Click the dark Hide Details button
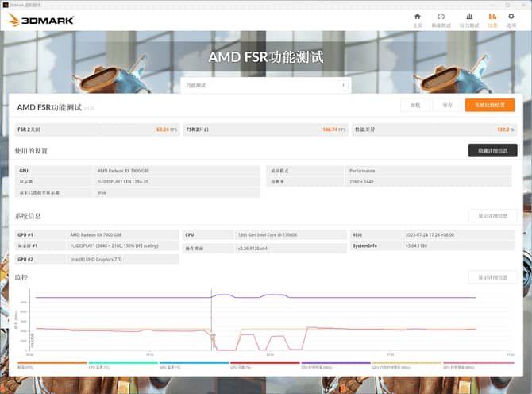This screenshot has height=394, width=532. (492, 150)
